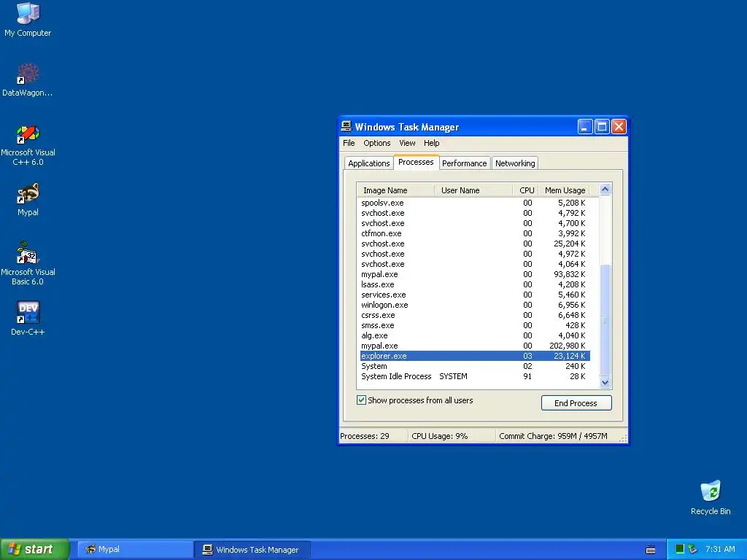Click the CPU Usage: 9% status entry

coord(452,436)
